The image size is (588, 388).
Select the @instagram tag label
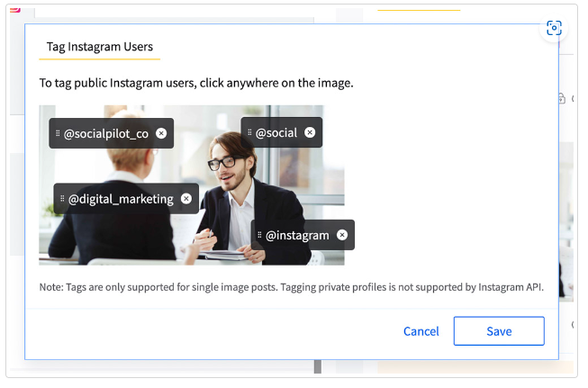(297, 236)
